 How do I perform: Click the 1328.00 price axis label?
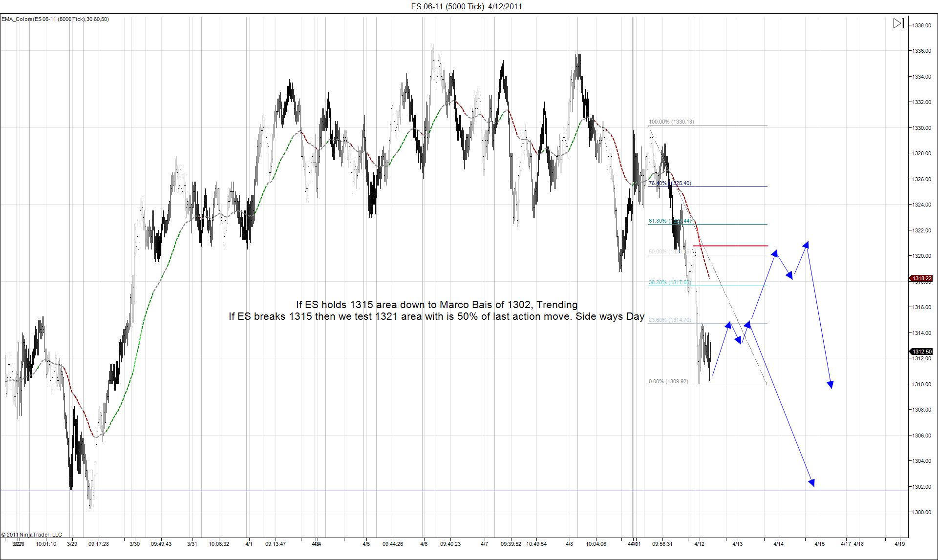(921, 153)
